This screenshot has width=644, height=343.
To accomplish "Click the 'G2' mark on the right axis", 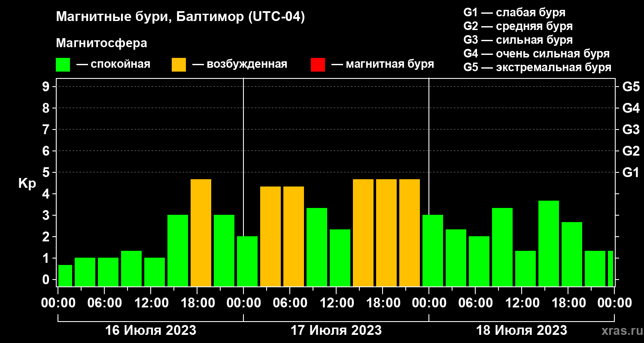I will click(631, 151).
